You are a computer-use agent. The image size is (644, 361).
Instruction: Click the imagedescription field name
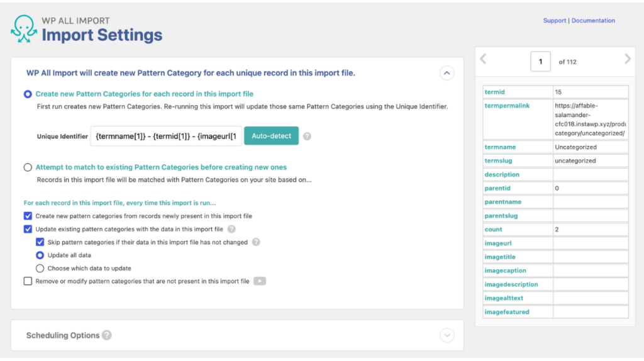(x=511, y=284)
